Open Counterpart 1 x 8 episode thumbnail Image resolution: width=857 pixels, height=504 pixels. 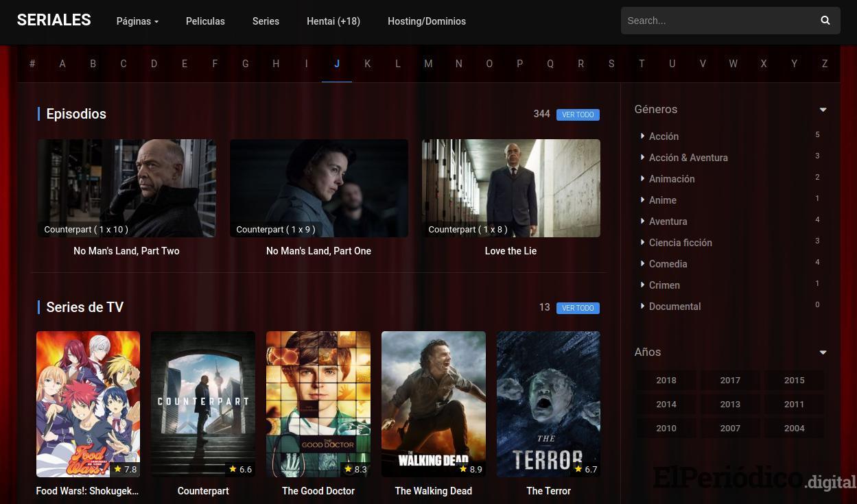click(x=511, y=188)
